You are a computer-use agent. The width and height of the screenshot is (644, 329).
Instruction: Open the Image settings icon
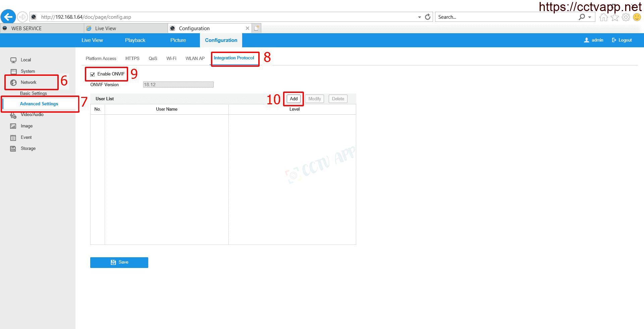(x=13, y=126)
